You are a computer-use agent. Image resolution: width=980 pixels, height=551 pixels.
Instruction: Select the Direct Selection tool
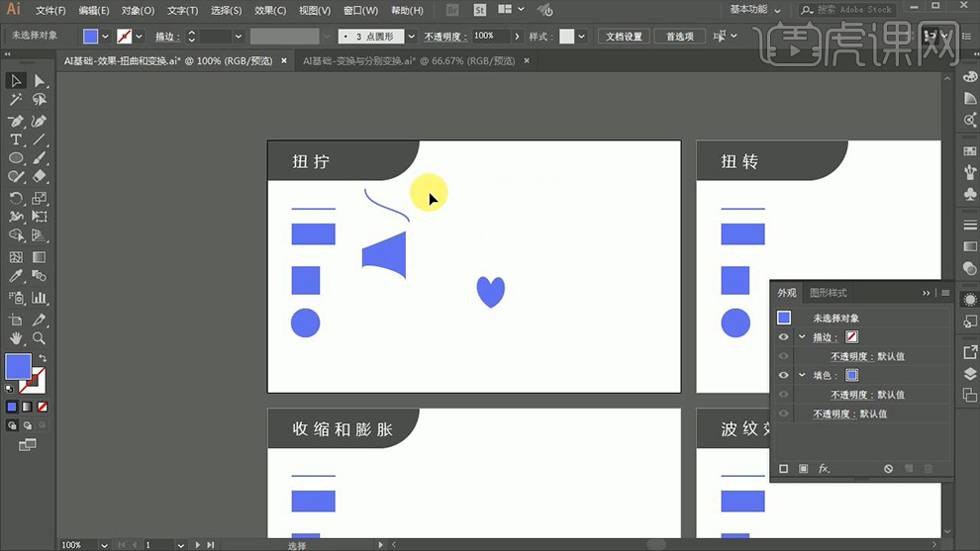coord(40,81)
